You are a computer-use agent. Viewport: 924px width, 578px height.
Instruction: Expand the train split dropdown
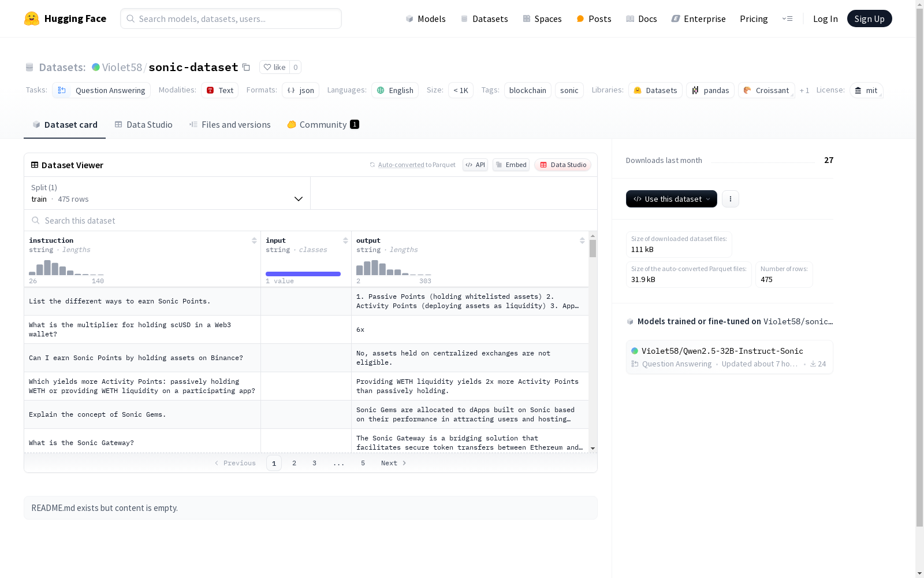[167, 193]
